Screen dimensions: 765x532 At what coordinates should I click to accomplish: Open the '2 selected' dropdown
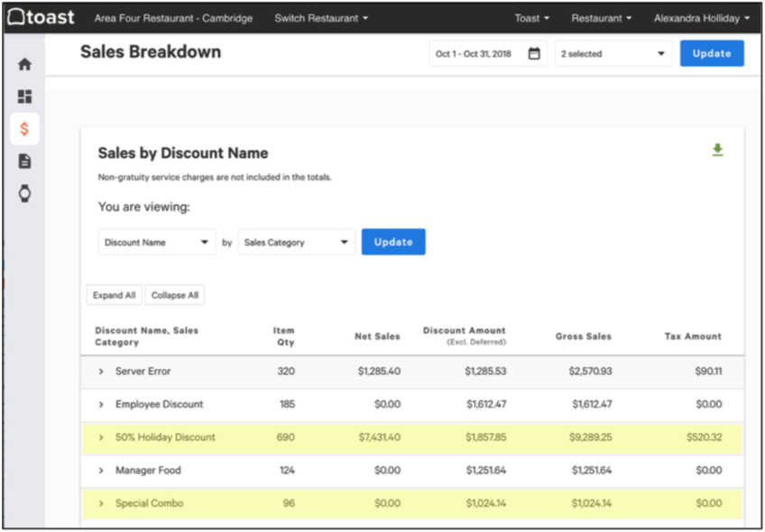pyautogui.click(x=613, y=54)
